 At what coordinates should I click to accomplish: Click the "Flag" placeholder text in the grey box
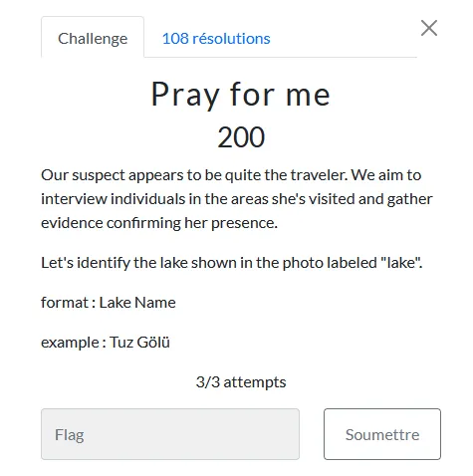click(x=70, y=435)
